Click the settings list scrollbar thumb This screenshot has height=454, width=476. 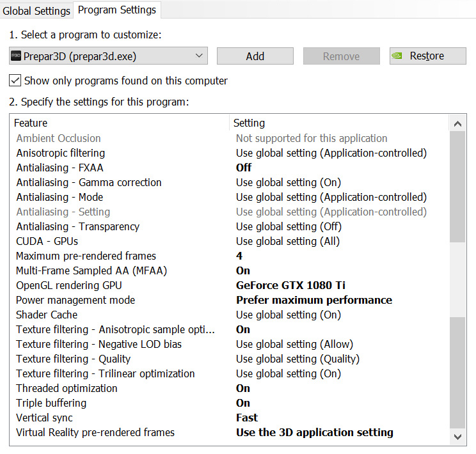(x=457, y=187)
